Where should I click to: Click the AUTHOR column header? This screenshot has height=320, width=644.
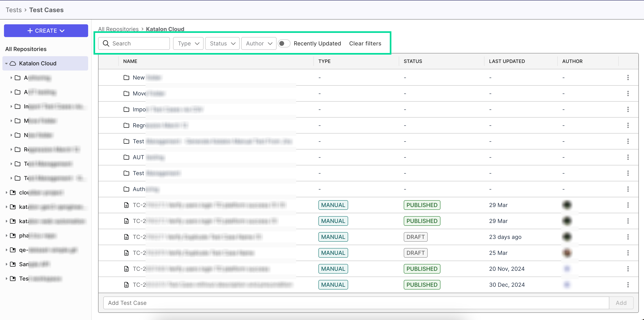click(572, 61)
